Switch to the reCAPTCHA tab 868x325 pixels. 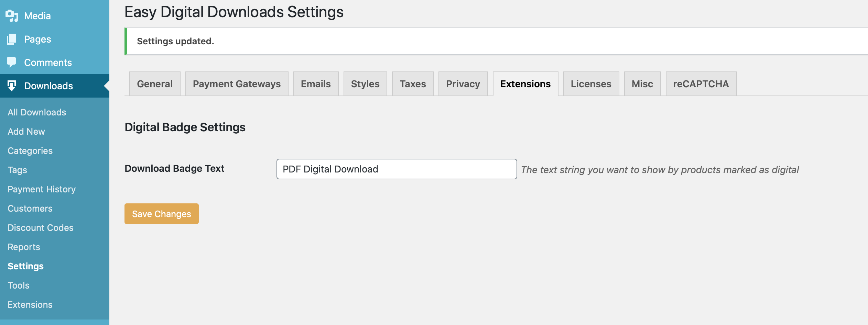701,84
